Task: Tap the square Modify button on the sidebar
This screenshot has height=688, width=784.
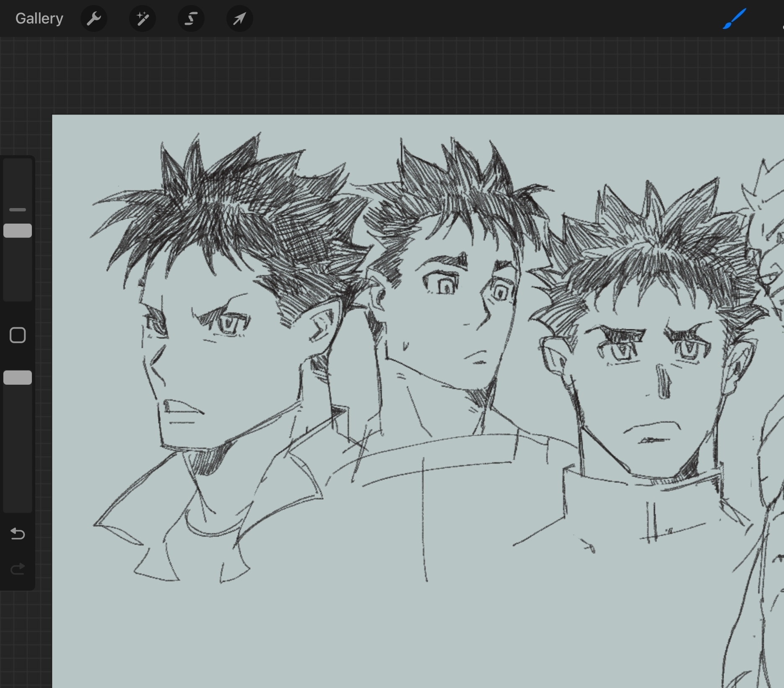Action: 18,335
